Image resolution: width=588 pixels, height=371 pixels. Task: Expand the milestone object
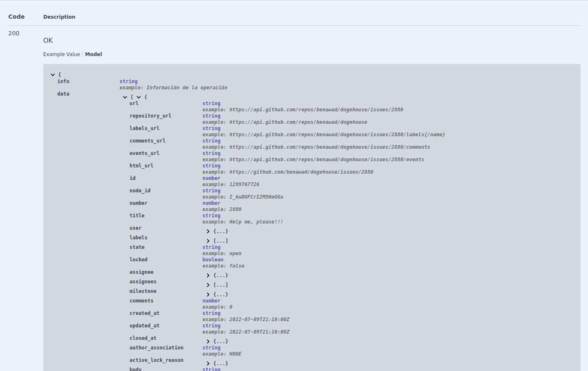point(208,295)
